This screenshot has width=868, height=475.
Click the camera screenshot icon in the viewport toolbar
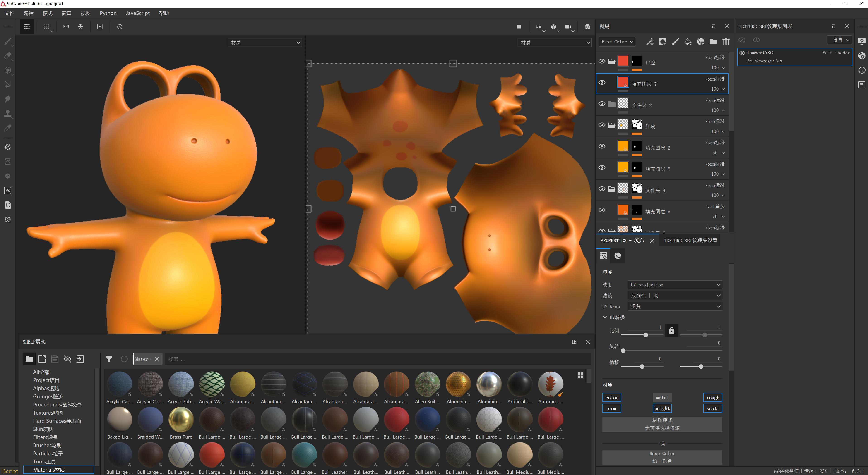click(587, 27)
